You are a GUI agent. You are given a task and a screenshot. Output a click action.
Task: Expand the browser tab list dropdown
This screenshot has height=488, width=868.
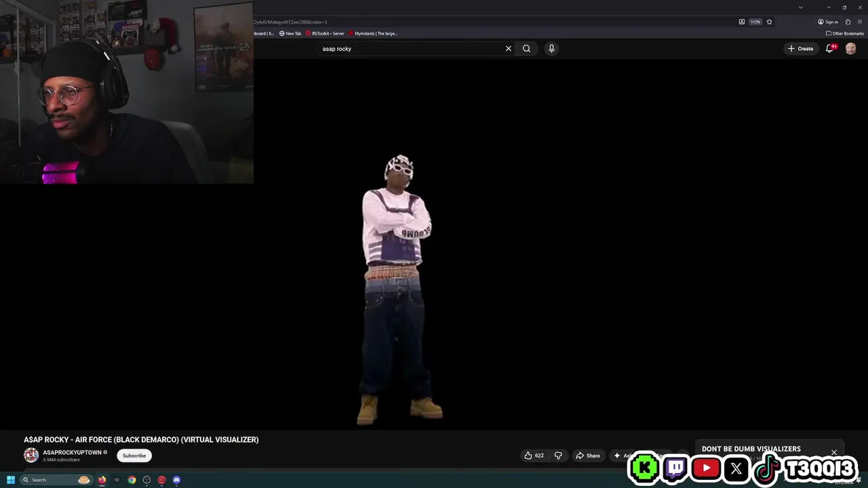pyautogui.click(x=800, y=7)
